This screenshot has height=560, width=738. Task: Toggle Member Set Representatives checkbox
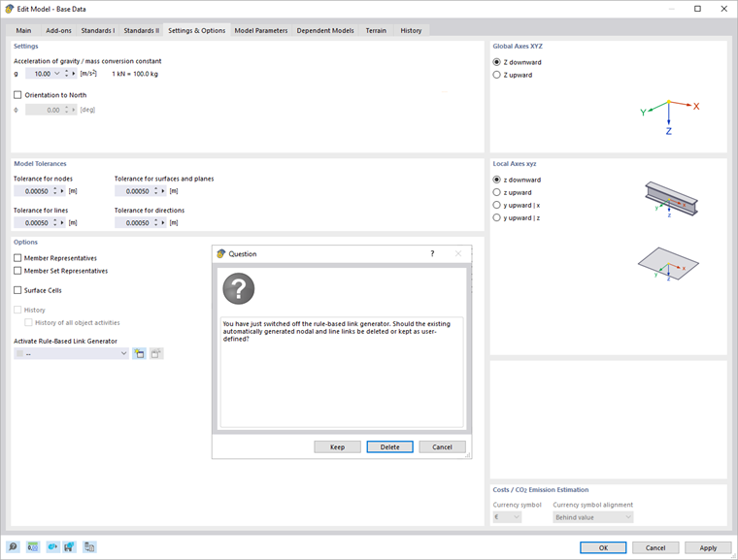point(17,271)
